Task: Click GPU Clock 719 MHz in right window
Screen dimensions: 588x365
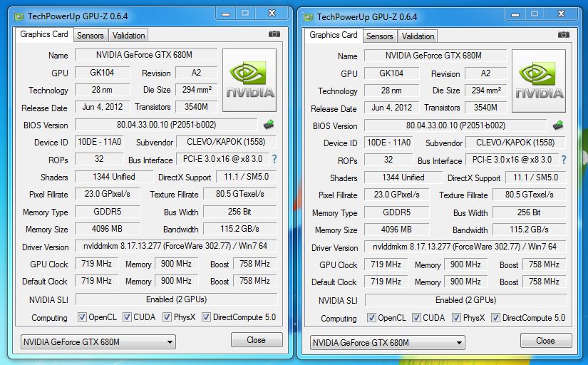Action: [386, 264]
